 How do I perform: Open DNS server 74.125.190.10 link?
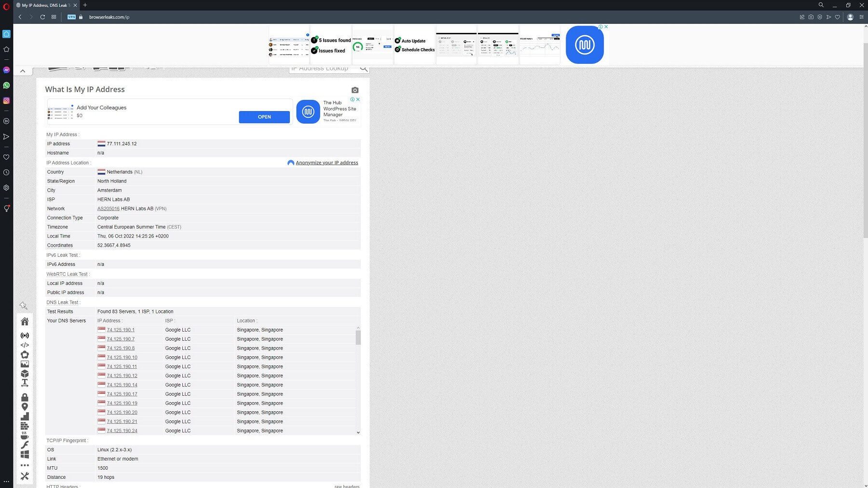pyautogui.click(x=122, y=358)
